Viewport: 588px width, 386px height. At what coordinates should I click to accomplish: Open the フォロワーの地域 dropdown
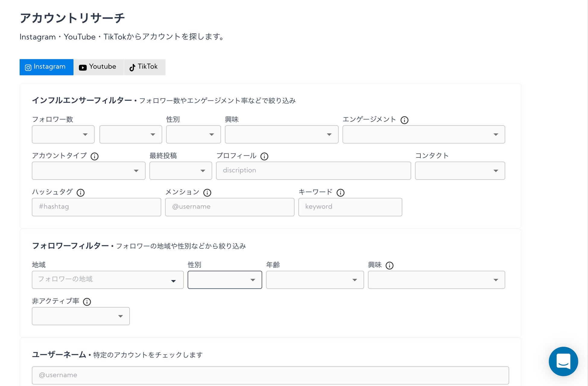click(107, 280)
